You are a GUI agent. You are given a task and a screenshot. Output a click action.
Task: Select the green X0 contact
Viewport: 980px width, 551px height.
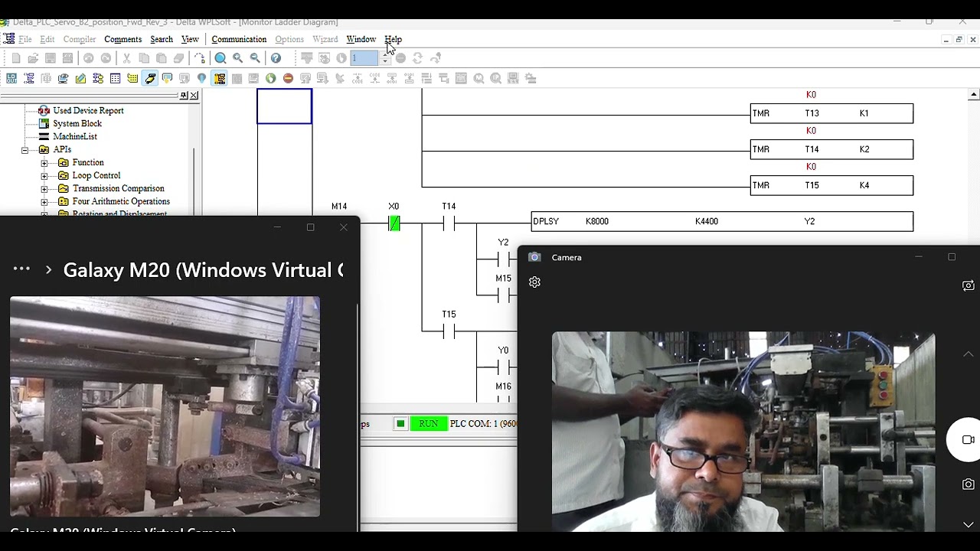pyautogui.click(x=394, y=223)
